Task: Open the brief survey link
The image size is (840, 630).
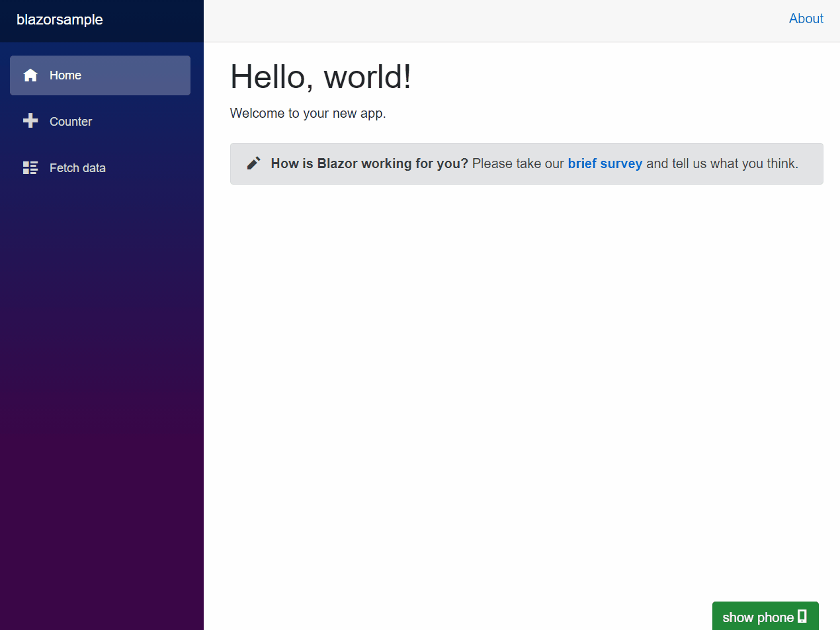Action: tap(605, 163)
